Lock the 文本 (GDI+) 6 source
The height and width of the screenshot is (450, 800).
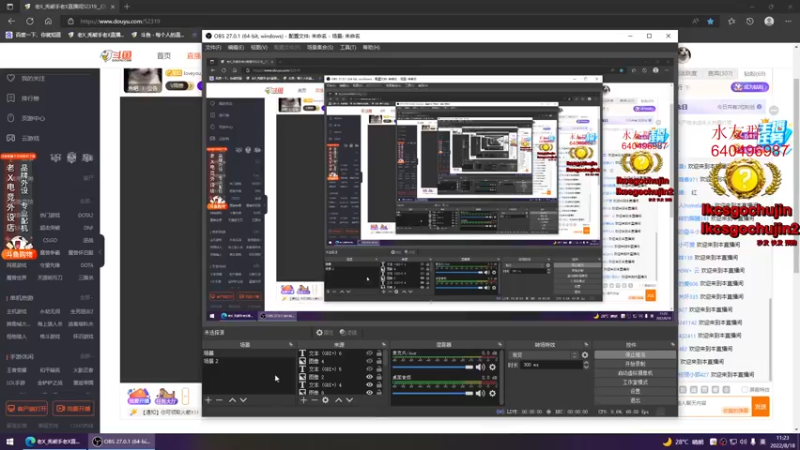point(379,353)
